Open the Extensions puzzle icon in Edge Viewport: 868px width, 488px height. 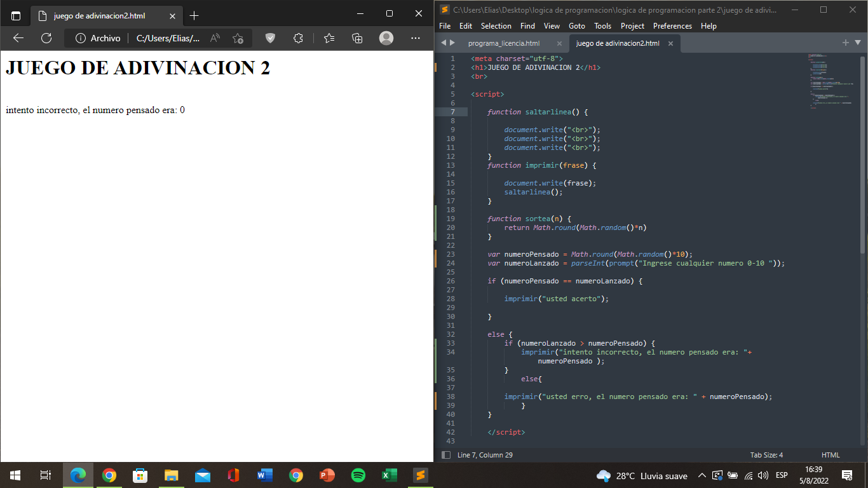pos(298,38)
